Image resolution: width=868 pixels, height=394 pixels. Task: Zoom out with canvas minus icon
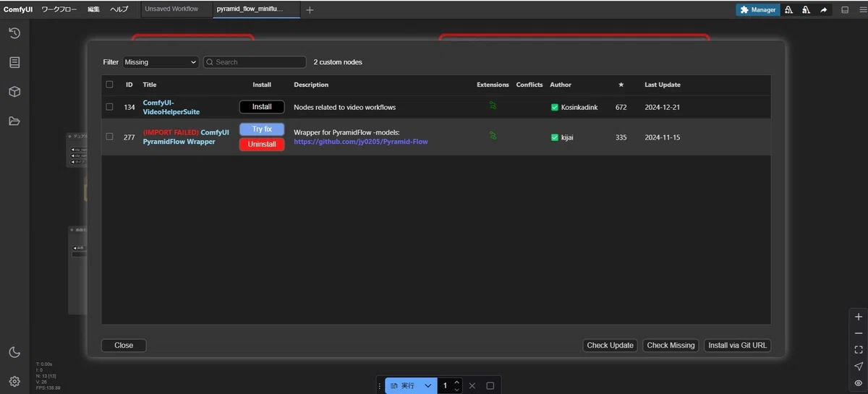859,333
